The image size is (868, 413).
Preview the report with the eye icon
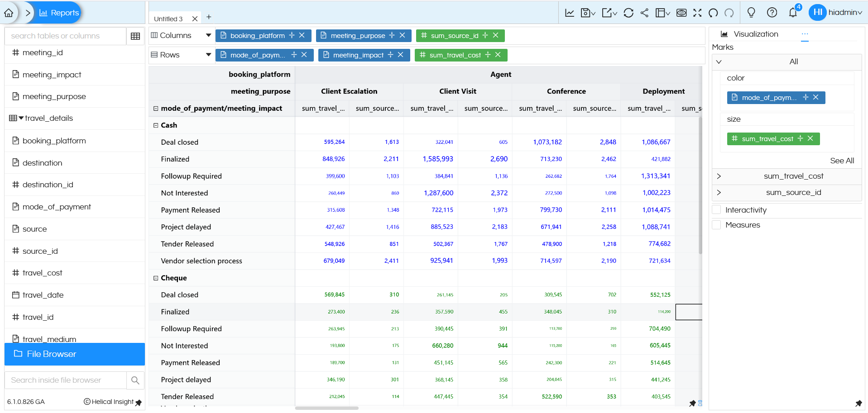click(681, 13)
